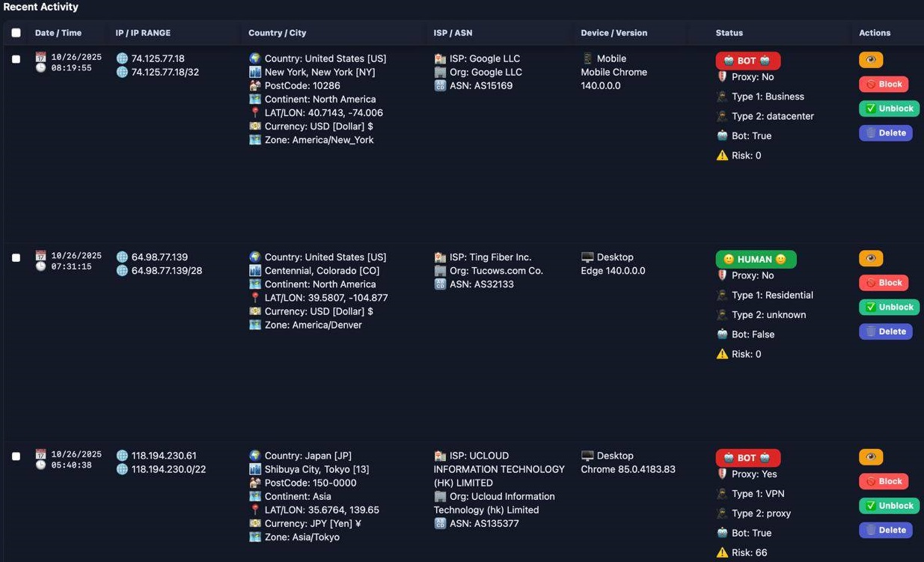The height and width of the screenshot is (562, 924).
Task: Click the red BOT badge for Google LLC row
Action: click(x=747, y=61)
